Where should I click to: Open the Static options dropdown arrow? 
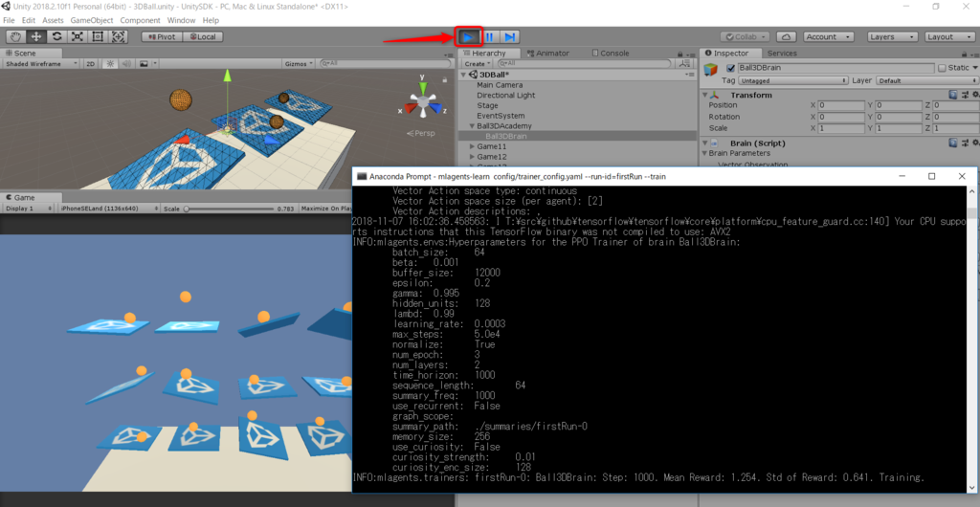[974, 68]
